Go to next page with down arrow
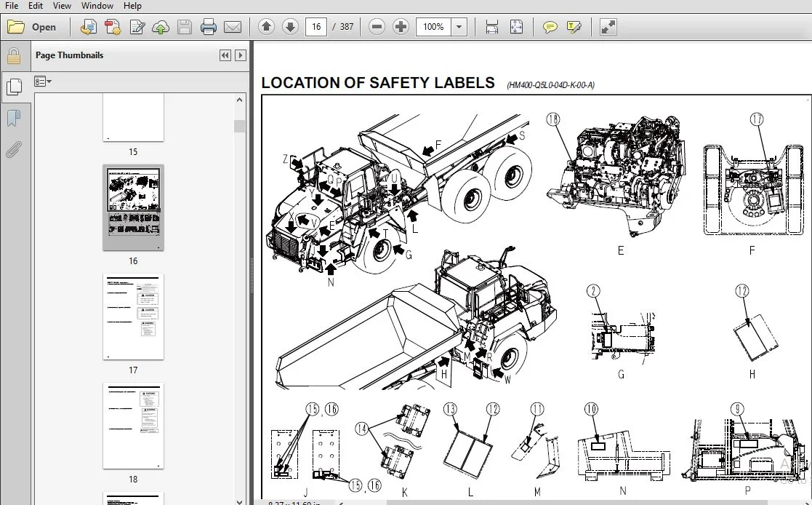 291,27
